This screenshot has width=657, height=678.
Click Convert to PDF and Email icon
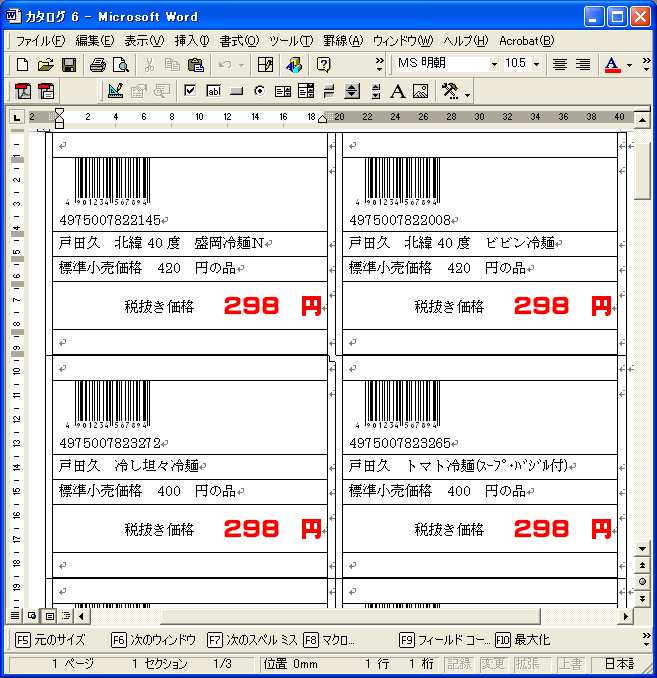(46, 91)
